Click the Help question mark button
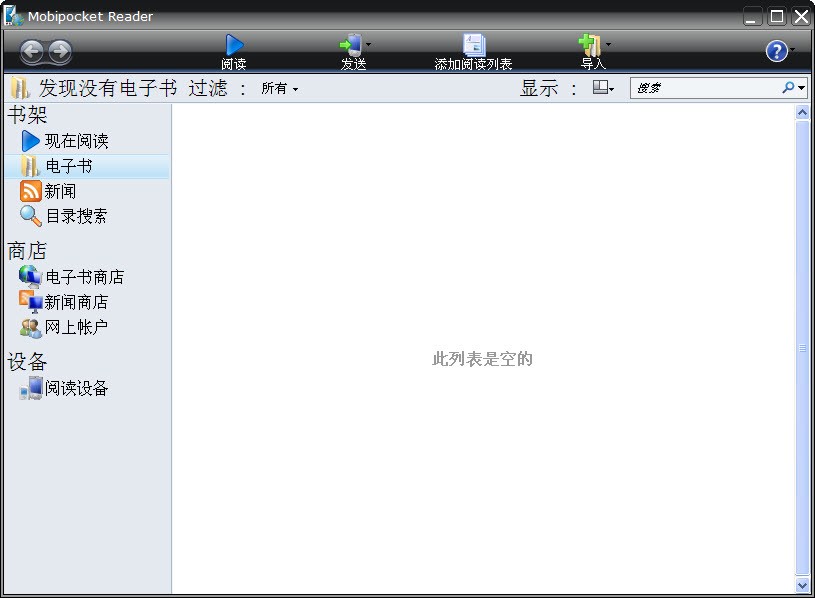The image size is (815, 598). coord(777,50)
